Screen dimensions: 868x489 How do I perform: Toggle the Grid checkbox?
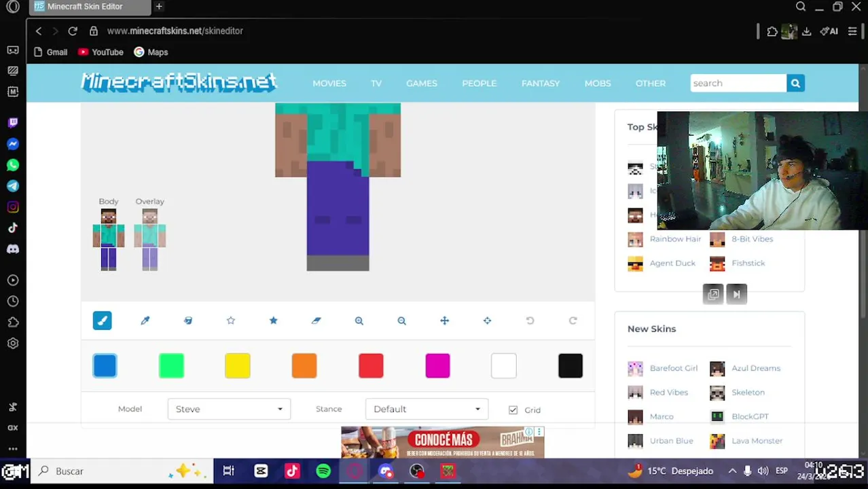click(513, 410)
